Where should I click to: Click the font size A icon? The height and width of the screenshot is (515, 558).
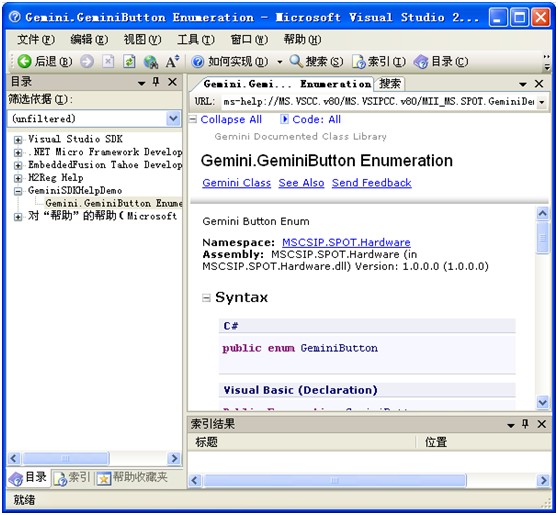click(172, 61)
